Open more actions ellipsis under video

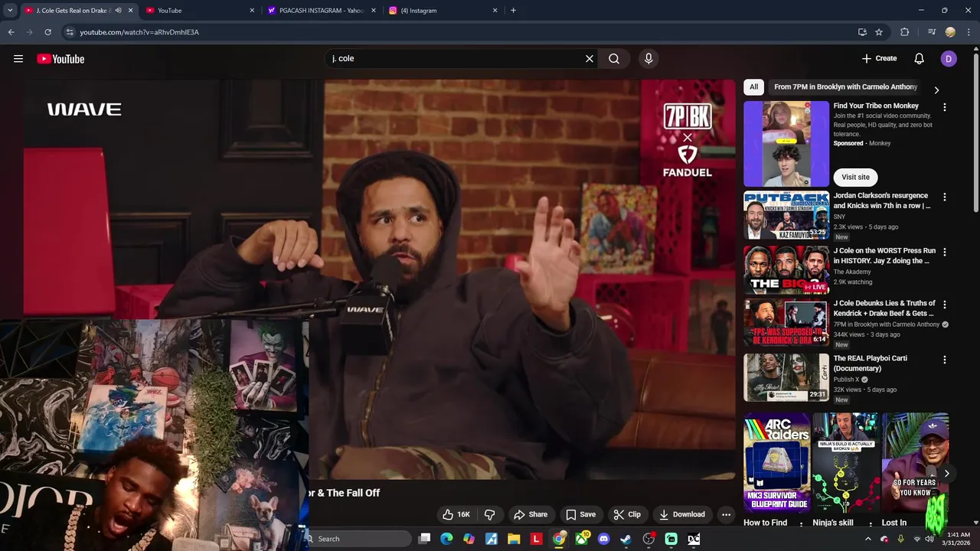coord(726,514)
